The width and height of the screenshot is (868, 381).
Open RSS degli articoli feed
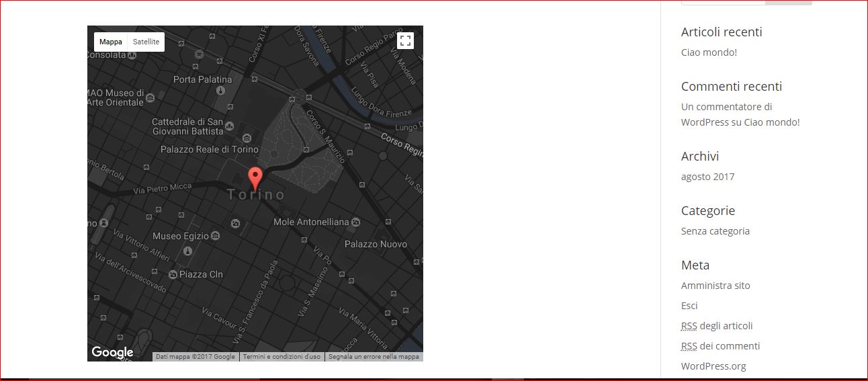(x=717, y=326)
